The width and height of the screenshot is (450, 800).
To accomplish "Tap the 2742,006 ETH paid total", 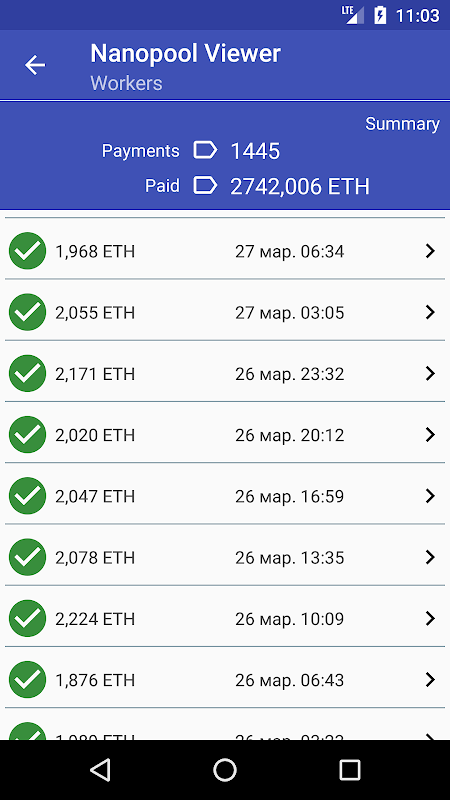I will (x=299, y=187).
